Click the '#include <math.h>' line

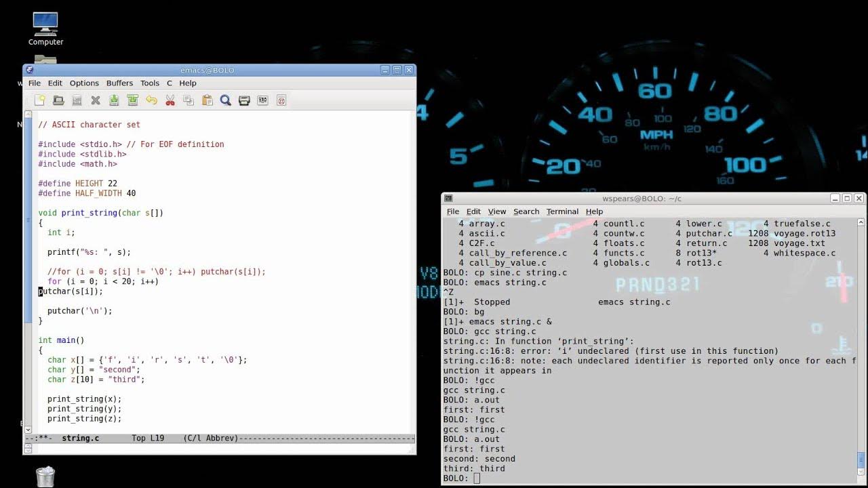tap(77, 164)
